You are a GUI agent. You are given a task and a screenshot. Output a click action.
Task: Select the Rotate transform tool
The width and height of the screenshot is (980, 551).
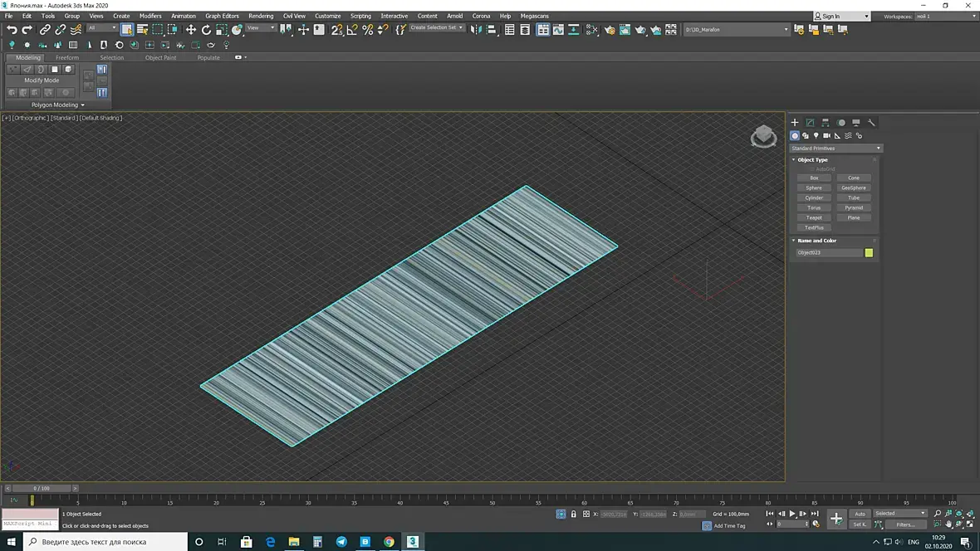tap(206, 30)
